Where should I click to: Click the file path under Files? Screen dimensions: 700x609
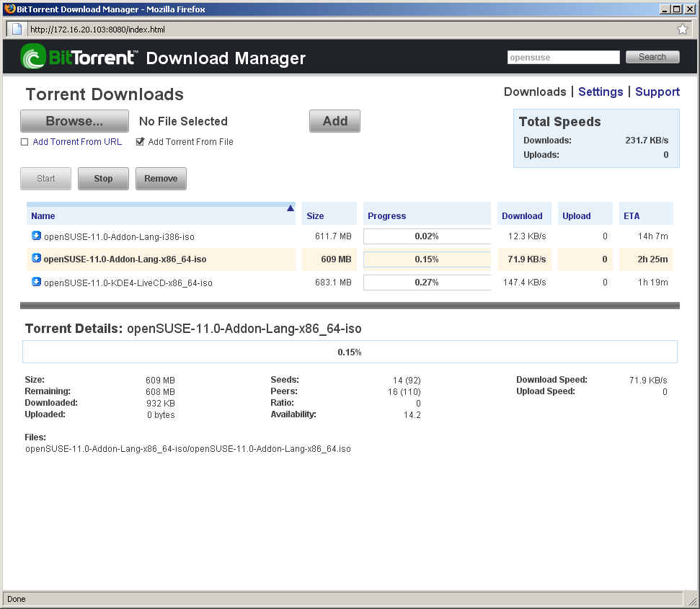point(188,449)
